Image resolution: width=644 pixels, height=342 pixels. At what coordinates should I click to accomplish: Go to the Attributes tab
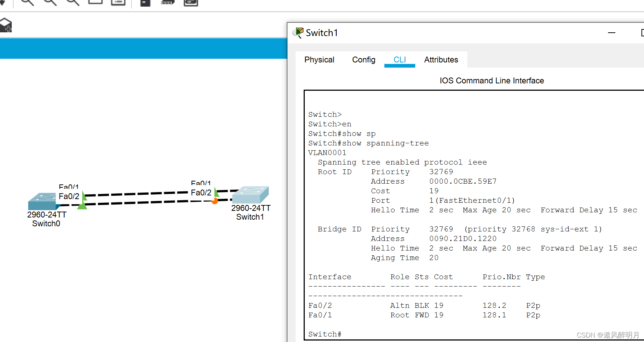click(x=441, y=60)
